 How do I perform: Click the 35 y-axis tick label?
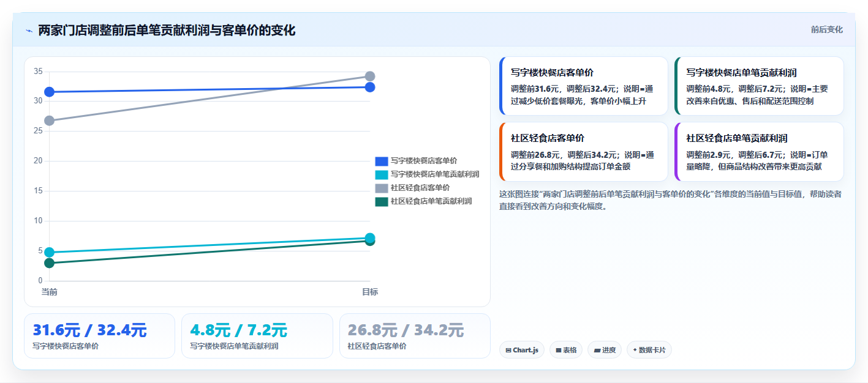click(38, 72)
